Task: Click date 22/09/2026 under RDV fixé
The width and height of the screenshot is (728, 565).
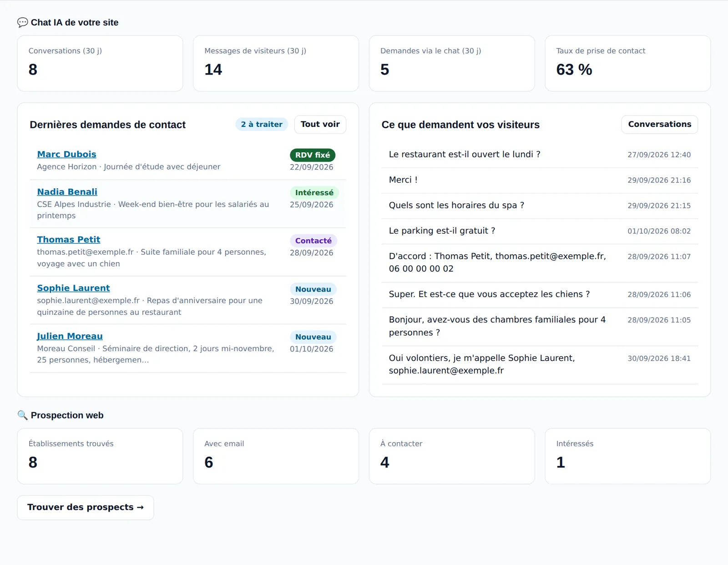Action: [x=311, y=167]
